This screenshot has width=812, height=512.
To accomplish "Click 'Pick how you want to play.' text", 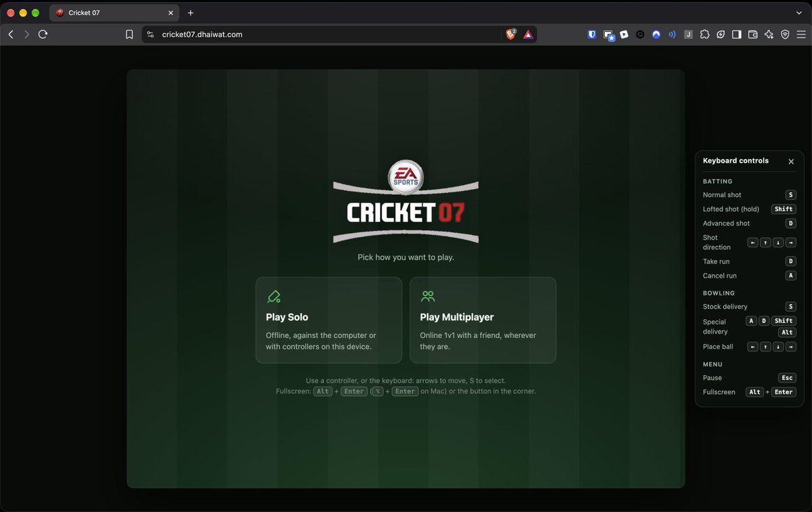I will click(406, 257).
